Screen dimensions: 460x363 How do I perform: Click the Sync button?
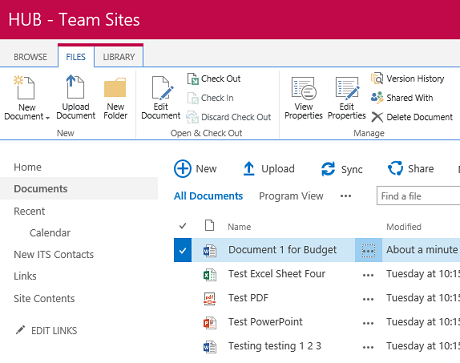point(341,169)
